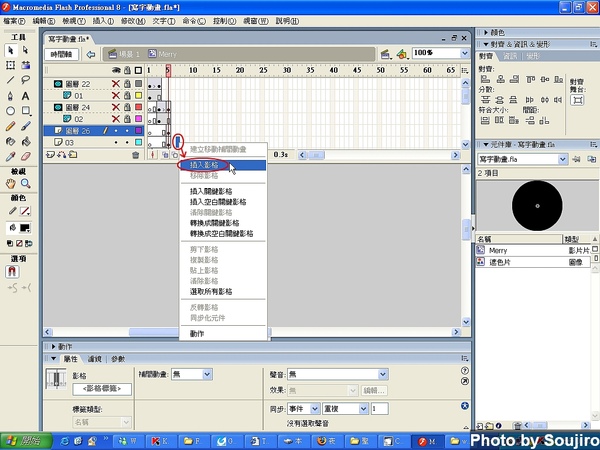Select the Subselection tool
Viewport: 600px width, 450px height.
[x=26, y=50]
